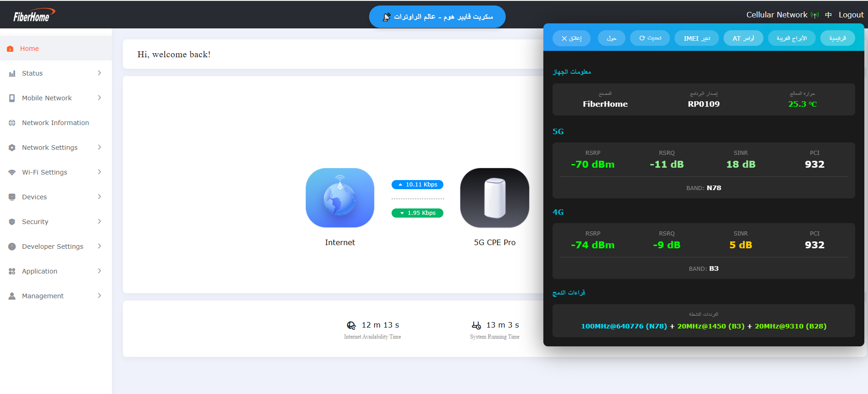The width and height of the screenshot is (868, 394).
Task: Click the Management user icon
Action: [12, 296]
